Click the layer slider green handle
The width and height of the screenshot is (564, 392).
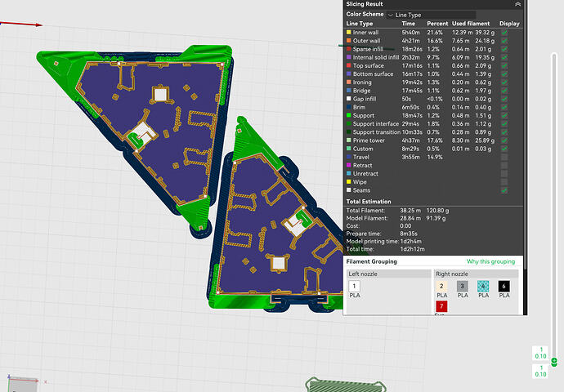(x=554, y=361)
